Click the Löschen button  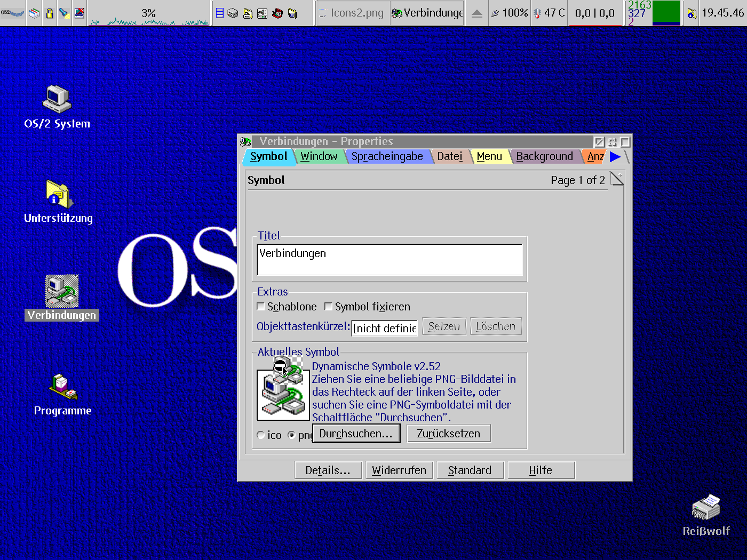tap(496, 326)
